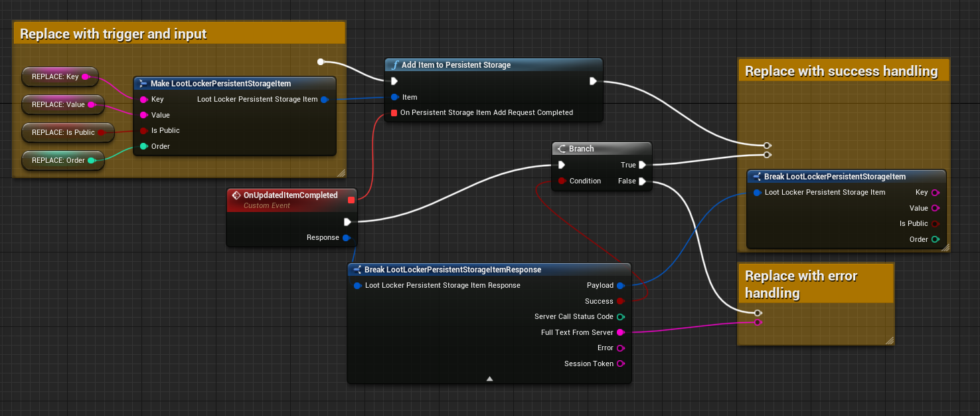Click the OnUpdatedItemCompleted red delegate pin
The image size is (980, 416).
(x=351, y=199)
